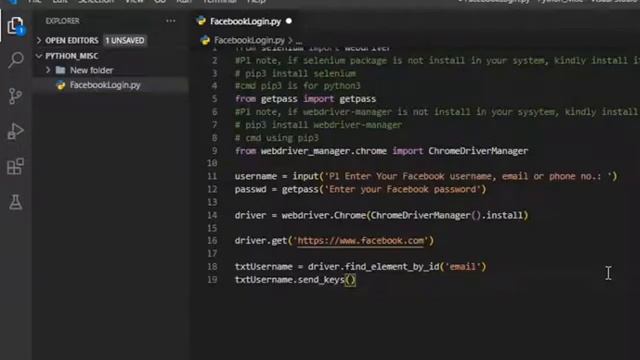The width and height of the screenshot is (640, 360).
Task: Follow the https://www.facebook.com link in code
Action: pos(360,240)
